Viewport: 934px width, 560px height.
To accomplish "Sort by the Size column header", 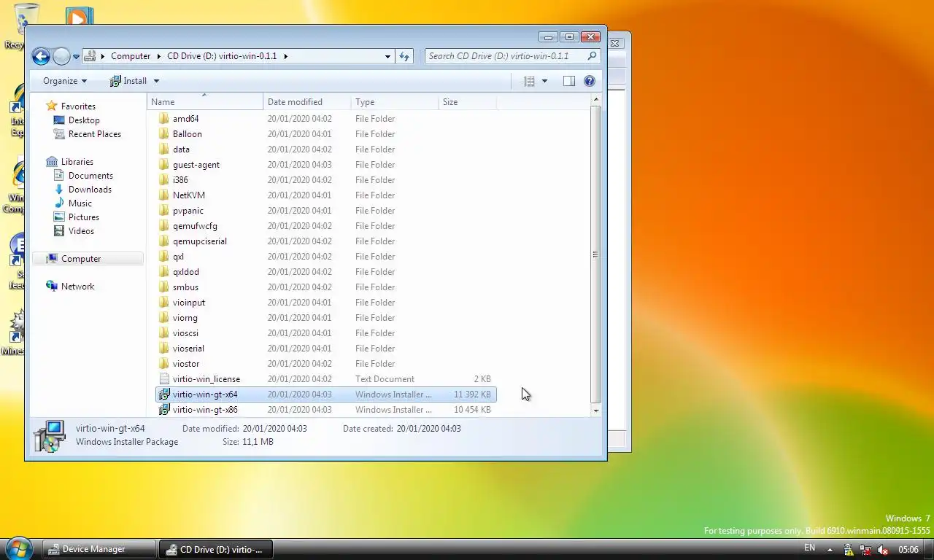I will point(468,102).
